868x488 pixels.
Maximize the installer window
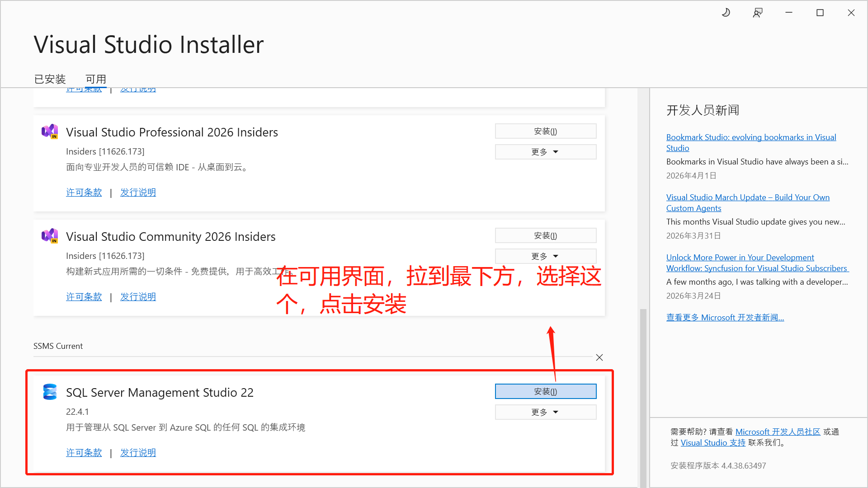coord(820,13)
